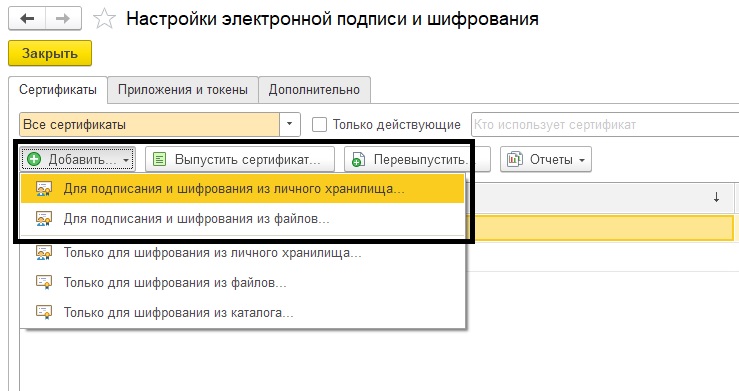
Task: Click the Закрыть button
Action: [50, 53]
